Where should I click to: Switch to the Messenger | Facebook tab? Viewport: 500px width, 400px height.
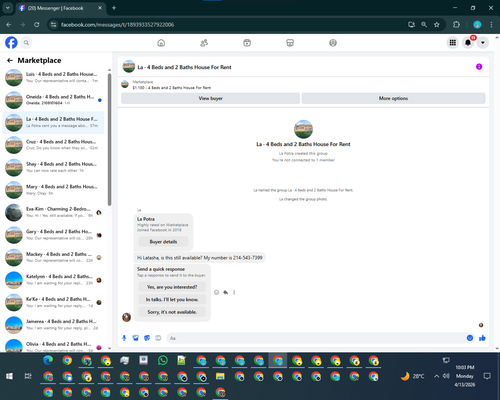(60, 8)
